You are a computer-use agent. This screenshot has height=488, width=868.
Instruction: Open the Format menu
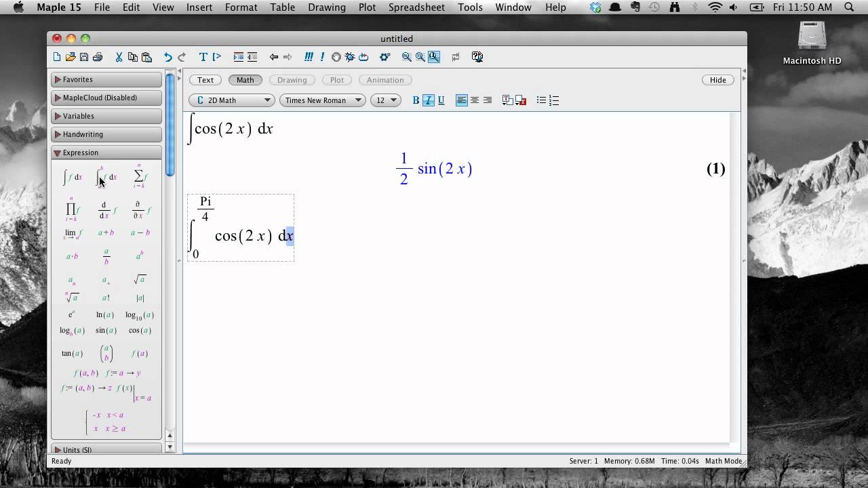241,7
